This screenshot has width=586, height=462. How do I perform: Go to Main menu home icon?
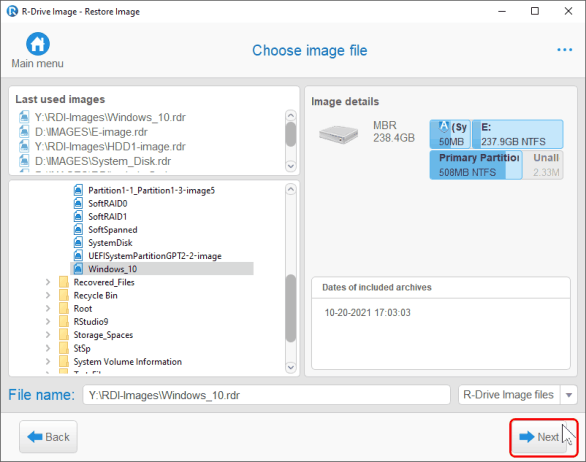(x=38, y=44)
